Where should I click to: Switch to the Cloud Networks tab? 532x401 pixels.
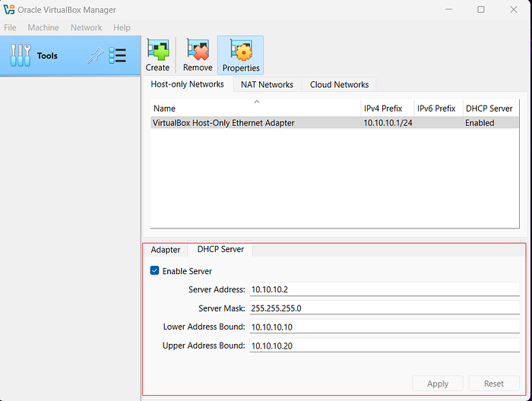[339, 84]
